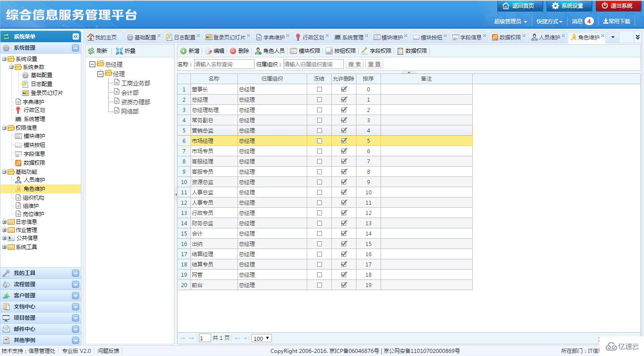Click 常用下载 download icon link

point(617,21)
